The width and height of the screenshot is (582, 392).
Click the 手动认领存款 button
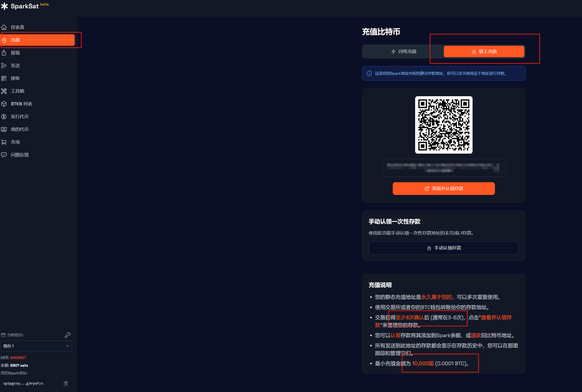tap(444, 248)
